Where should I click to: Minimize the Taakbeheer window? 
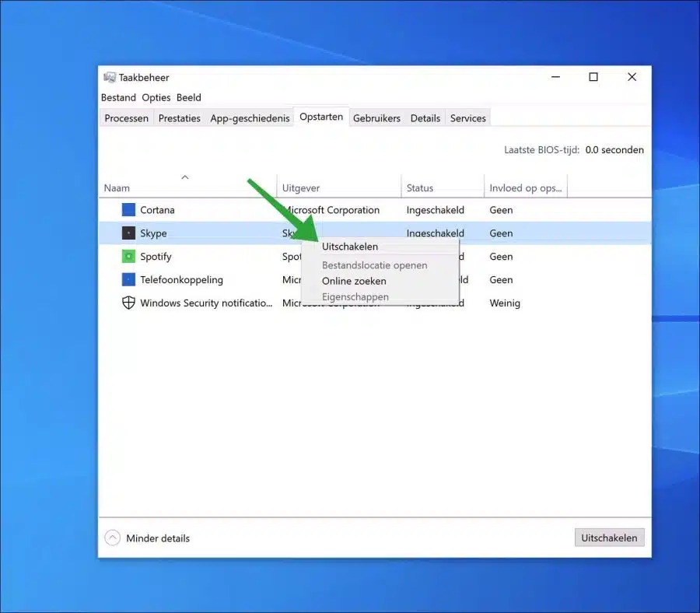point(555,77)
